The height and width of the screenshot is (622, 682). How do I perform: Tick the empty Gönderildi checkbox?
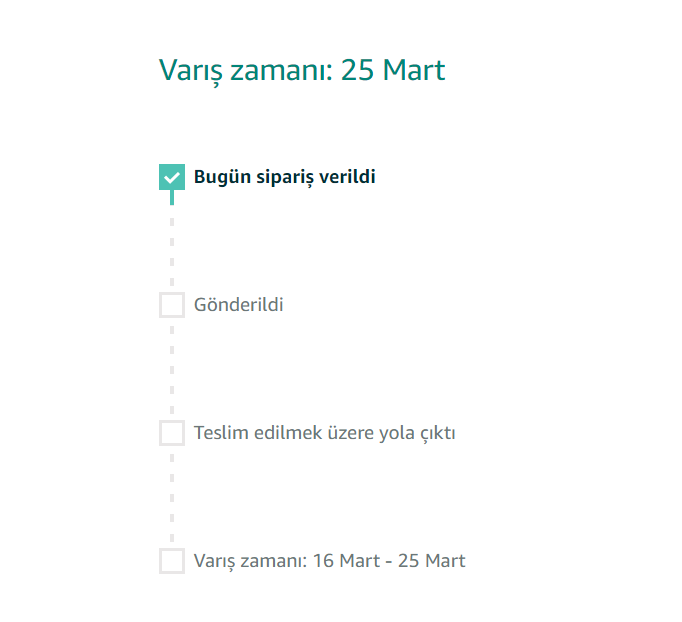pyautogui.click(x=172, y=305)
